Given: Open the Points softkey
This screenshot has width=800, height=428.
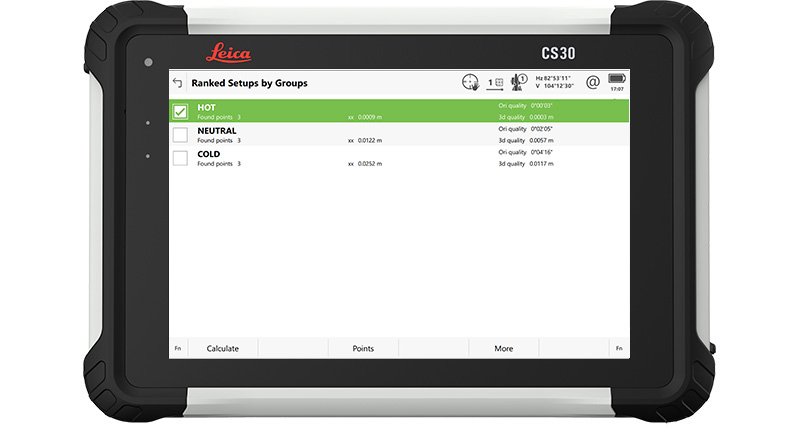Looking at the screenshot, I should point(363,348).
